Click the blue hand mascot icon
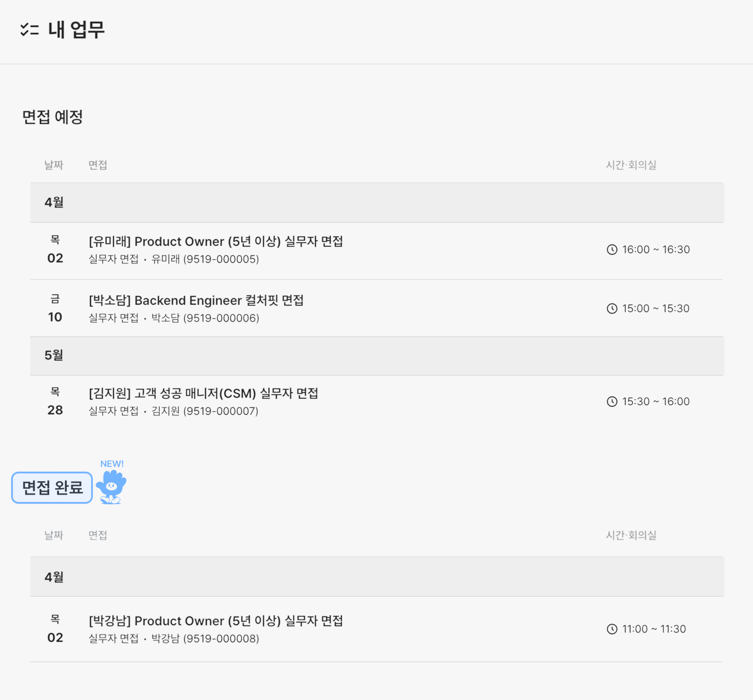 (x=111, y=487)
